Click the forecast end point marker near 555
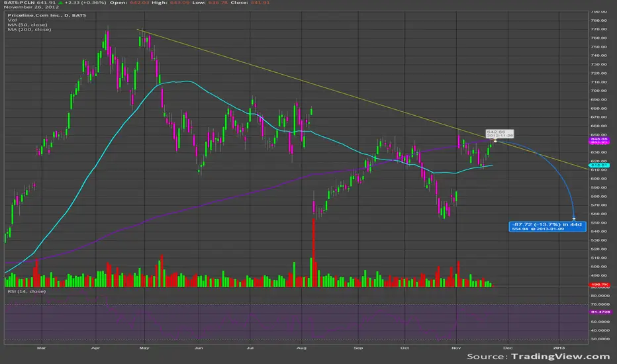The image size is (617, 364). (574, 219)
